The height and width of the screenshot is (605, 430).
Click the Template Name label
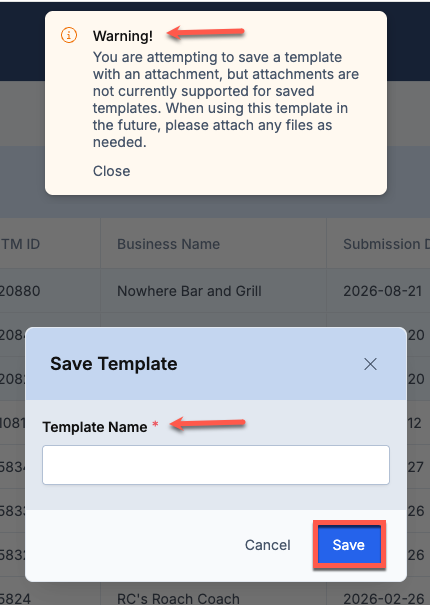point(95,427)
